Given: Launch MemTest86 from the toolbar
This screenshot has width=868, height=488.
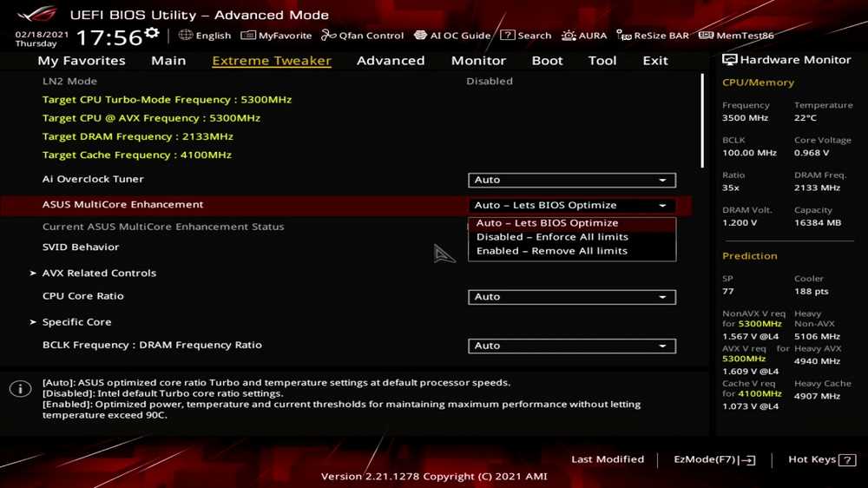Looking at the screenshot, I should [736, 36].
